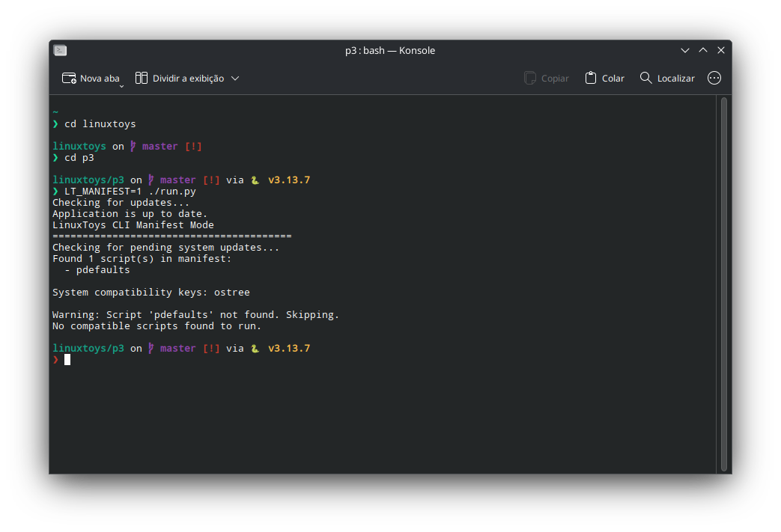Screen dimensions: 781x532
Task: Open the hamburger menu for Konsole settings
Action: click(714, 77)
